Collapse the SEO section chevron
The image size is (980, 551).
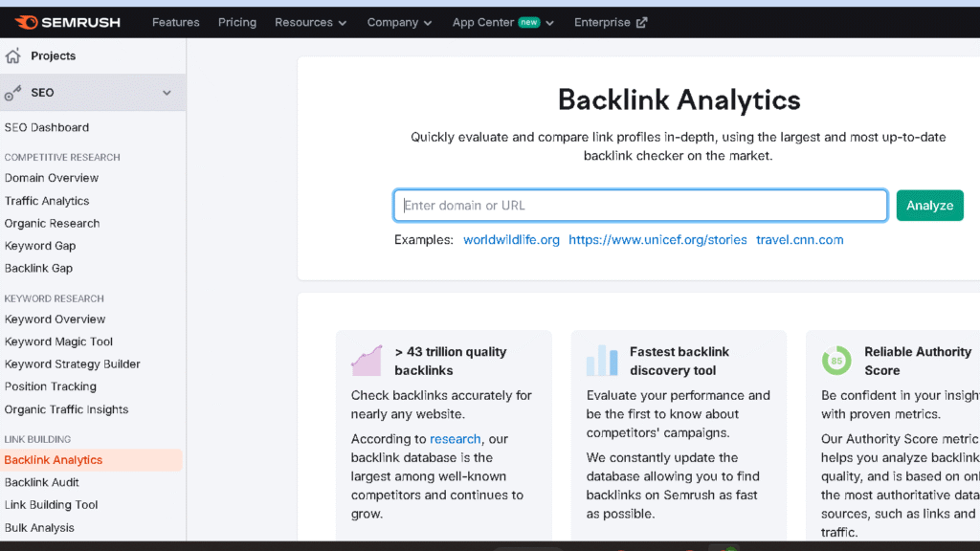(x=167, y=92)
